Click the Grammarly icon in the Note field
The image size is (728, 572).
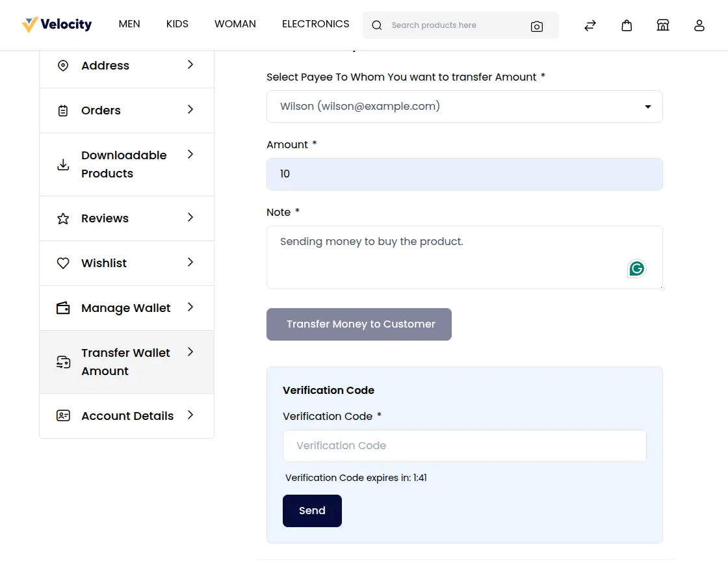coord(636,268)
